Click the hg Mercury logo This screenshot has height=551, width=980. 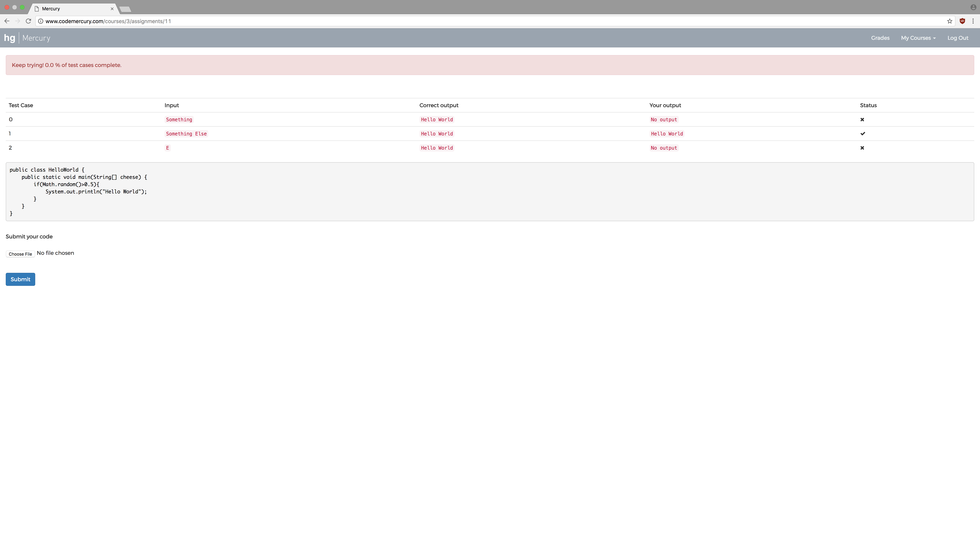(27, 38)
